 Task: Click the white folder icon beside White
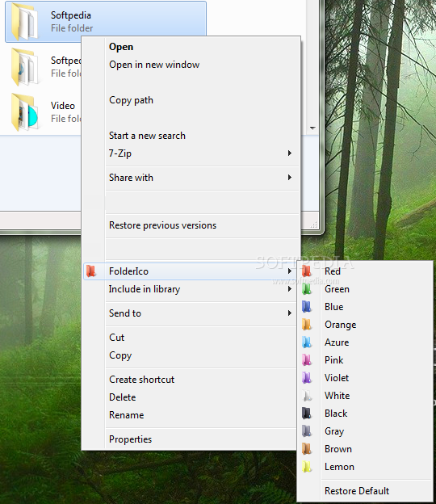click(x=307, y=395)
